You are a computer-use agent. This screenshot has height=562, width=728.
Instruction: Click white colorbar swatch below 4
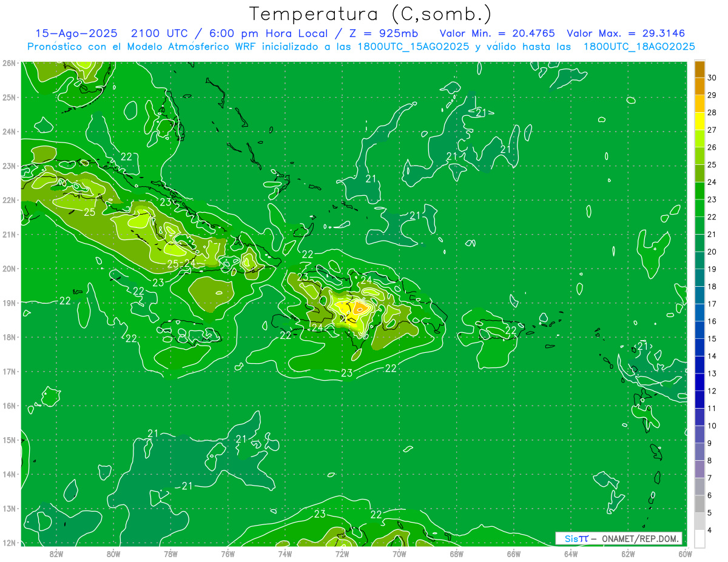point(699,538)
